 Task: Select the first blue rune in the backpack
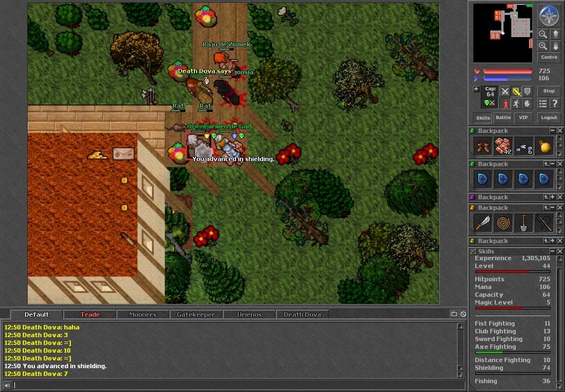[482, 179]
